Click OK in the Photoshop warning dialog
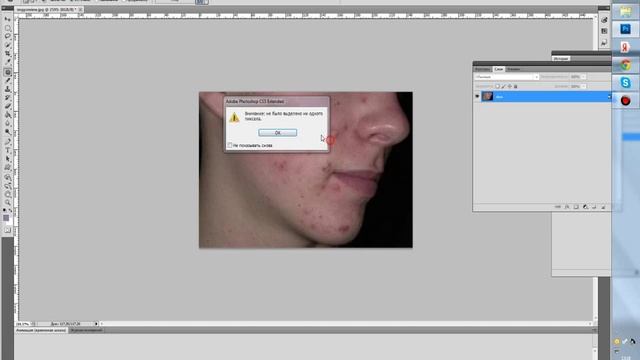The height and width of the screenshot is (360, 640). point(278,133)
